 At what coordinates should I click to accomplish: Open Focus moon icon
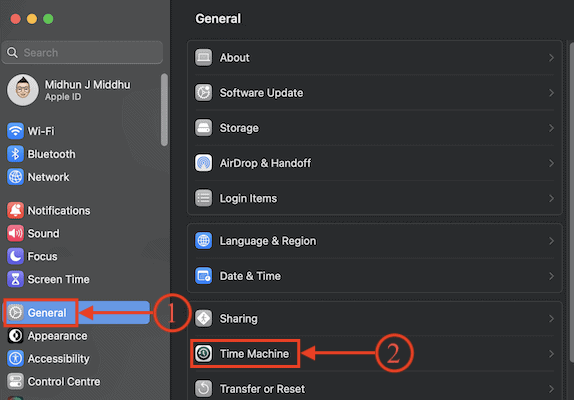point(15,256)
